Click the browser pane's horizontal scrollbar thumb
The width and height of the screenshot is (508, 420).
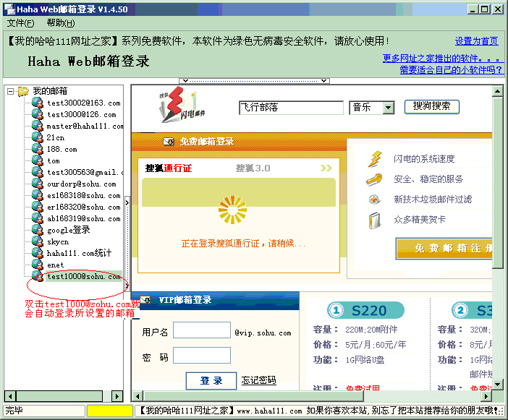[254, 396]
